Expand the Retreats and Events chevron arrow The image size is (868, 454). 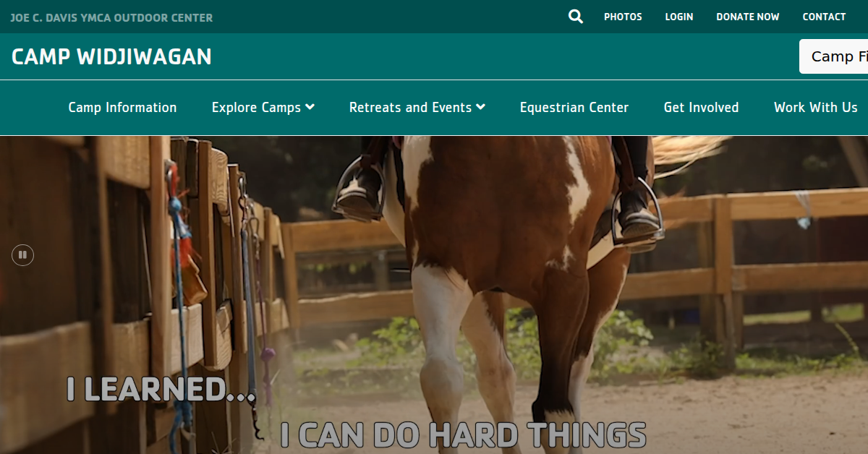pyautogui.click(x=481, y=107)
